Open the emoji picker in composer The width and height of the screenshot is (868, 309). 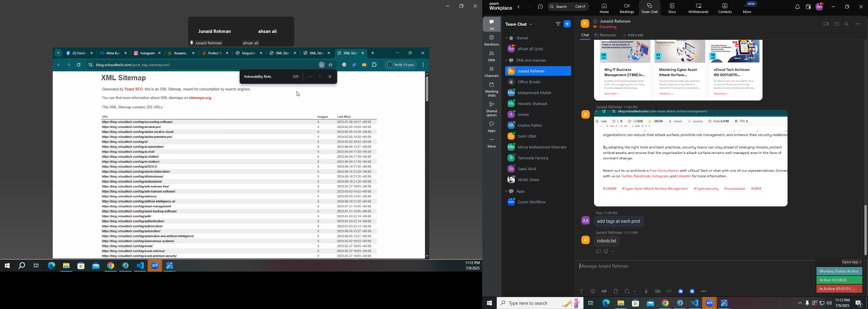(593, 291)
